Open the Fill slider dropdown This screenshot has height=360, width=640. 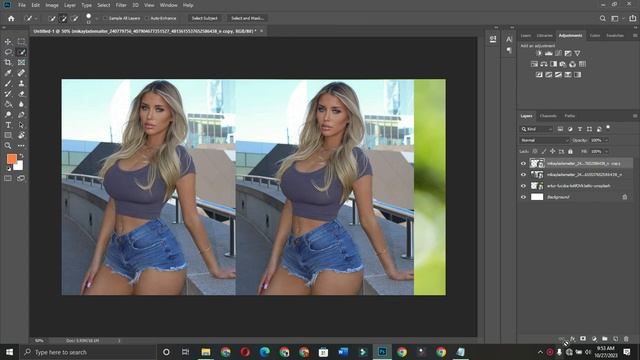click(x=607, y=151)
